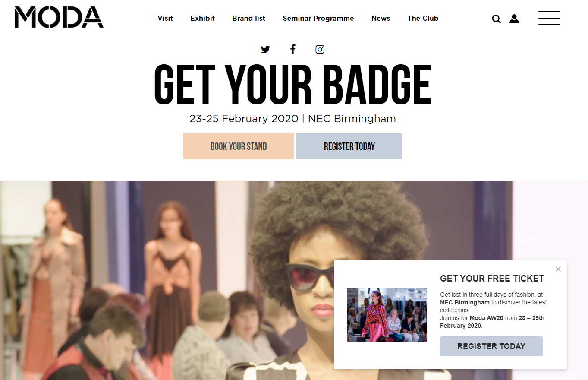Click the search magnifier icon
This screenshot has height=380, width=588.
pos(497,19)
